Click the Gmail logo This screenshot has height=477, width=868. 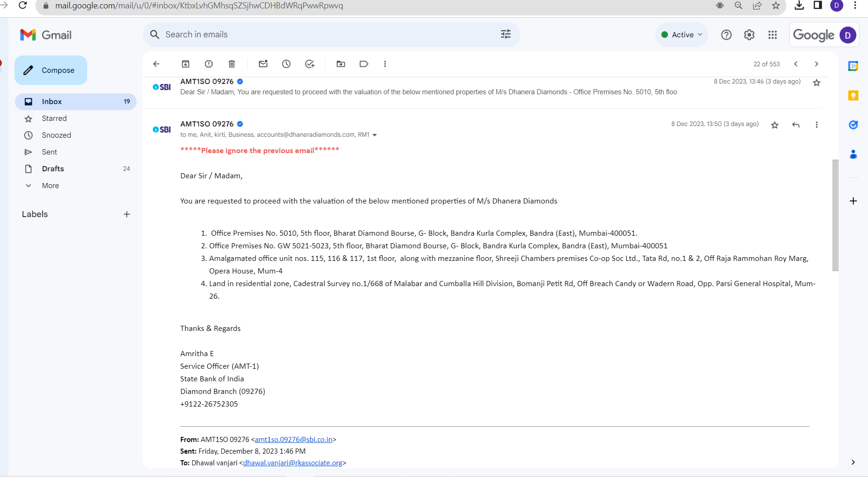coord(46,35)
